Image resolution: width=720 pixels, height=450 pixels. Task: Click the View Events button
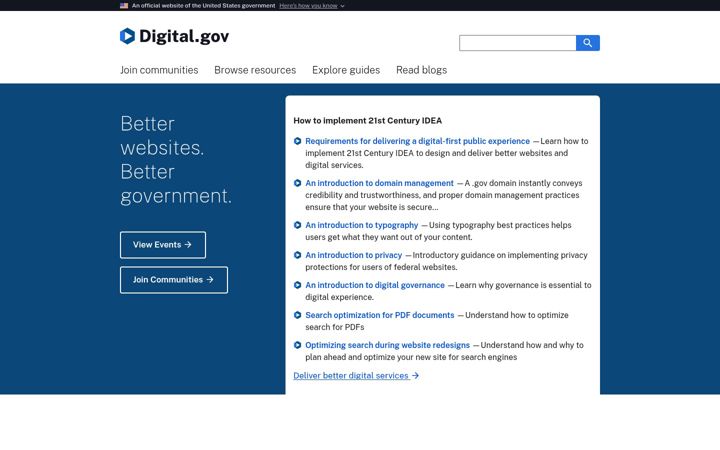coord(163,245)
